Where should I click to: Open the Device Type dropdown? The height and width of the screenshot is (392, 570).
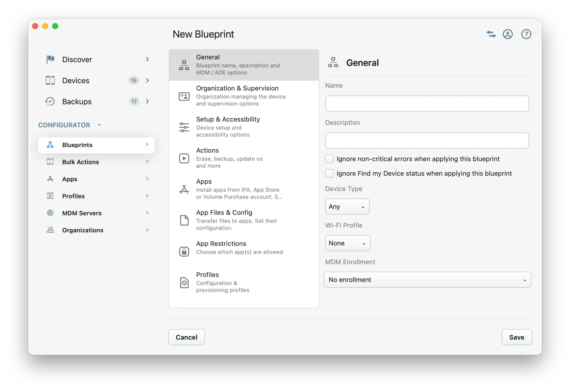(x=347, y=206)
